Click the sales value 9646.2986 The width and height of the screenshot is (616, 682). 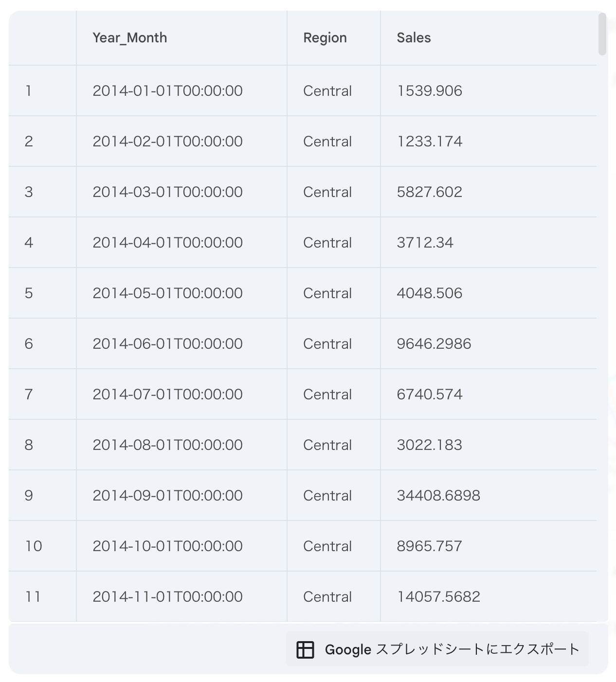pos(434,344)
